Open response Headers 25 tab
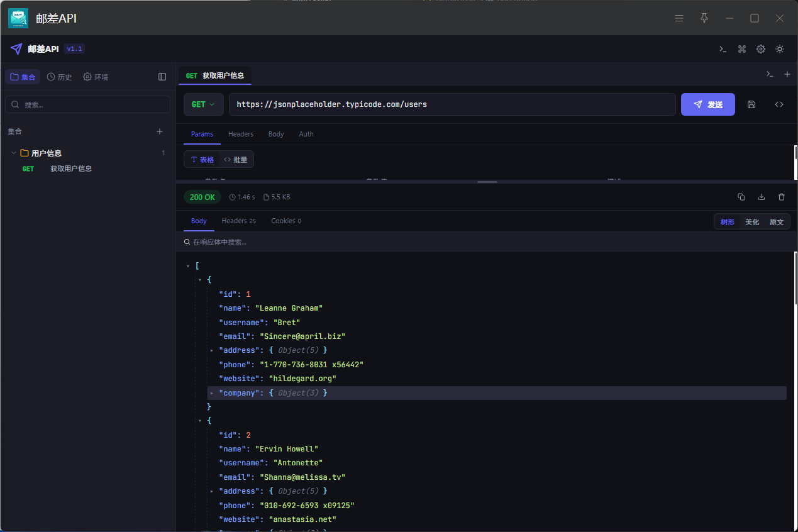 239,221
